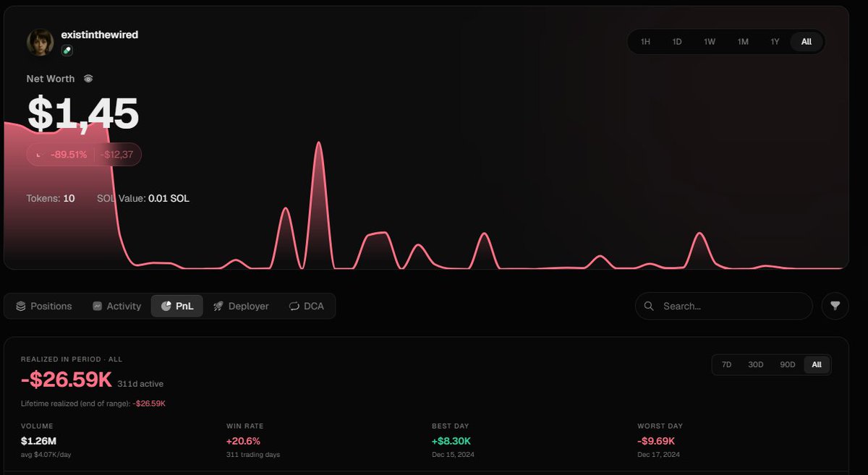Image resolution: width=868 pixels, height=475 pixels.
Task: Click the $1.26M volume value
Action: [37, 441]
